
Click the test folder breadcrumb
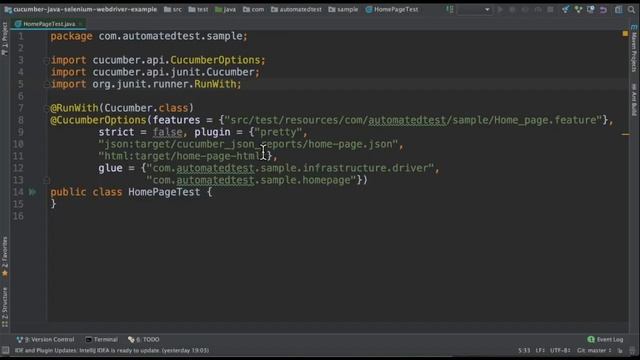click(x=198, y=9)
